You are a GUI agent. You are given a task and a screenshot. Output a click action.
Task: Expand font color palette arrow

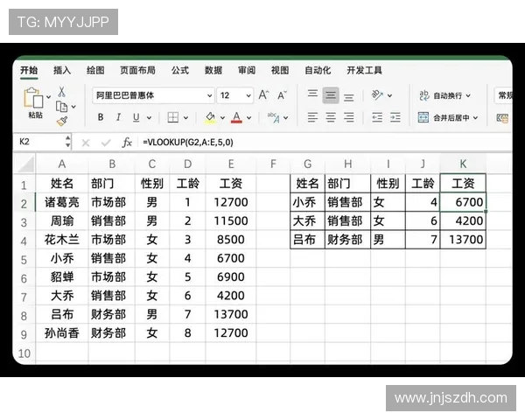pyautogui.click(x=248, y=118)
